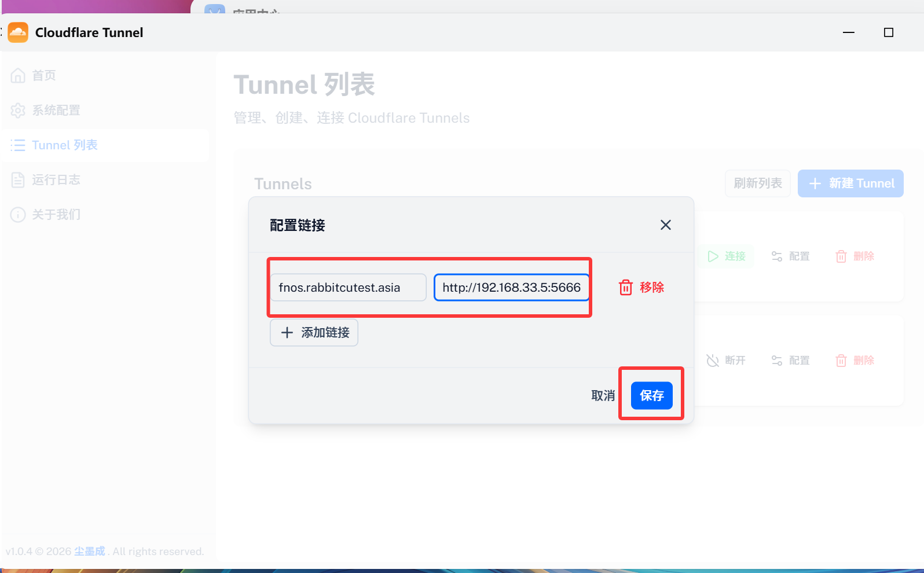Select the Tunnel 列表 sidebar item
Viewport: 924px width, 573px height.
click(64, 145)
